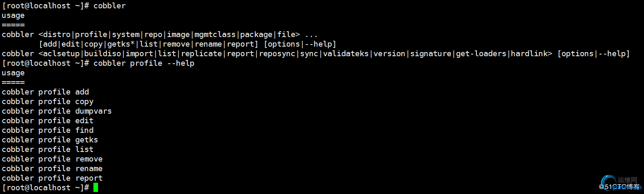Click the "getks" subcommand in profile list
The image size is (644, 194).
pos(87,140)
